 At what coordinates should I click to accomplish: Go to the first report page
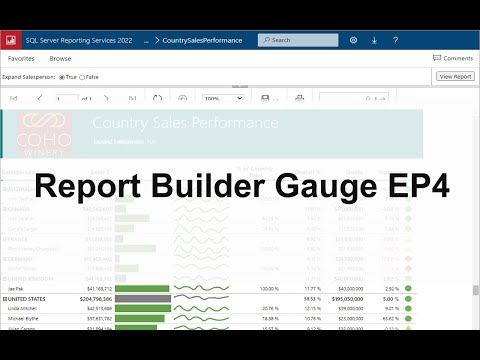point(14,98)
